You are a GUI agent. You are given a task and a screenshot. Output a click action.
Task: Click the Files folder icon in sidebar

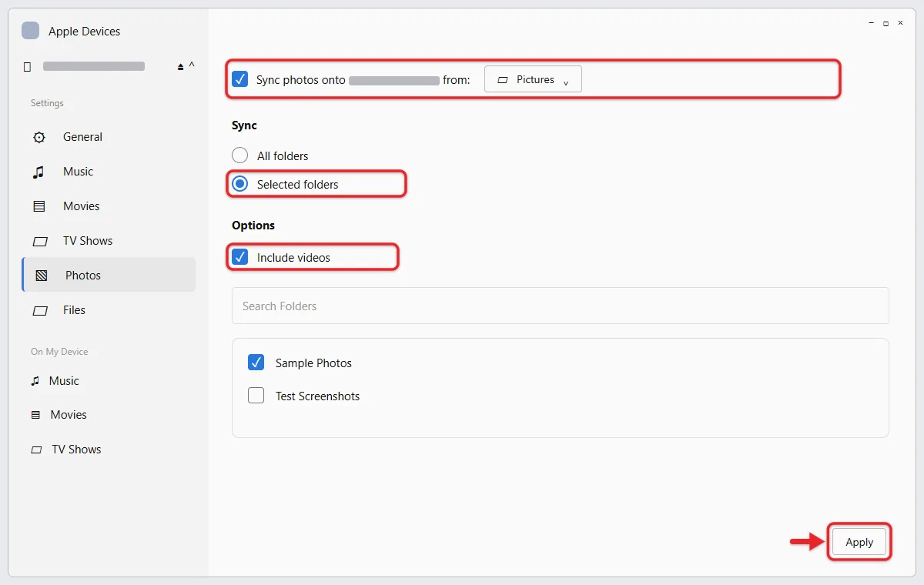click(40, 310)
